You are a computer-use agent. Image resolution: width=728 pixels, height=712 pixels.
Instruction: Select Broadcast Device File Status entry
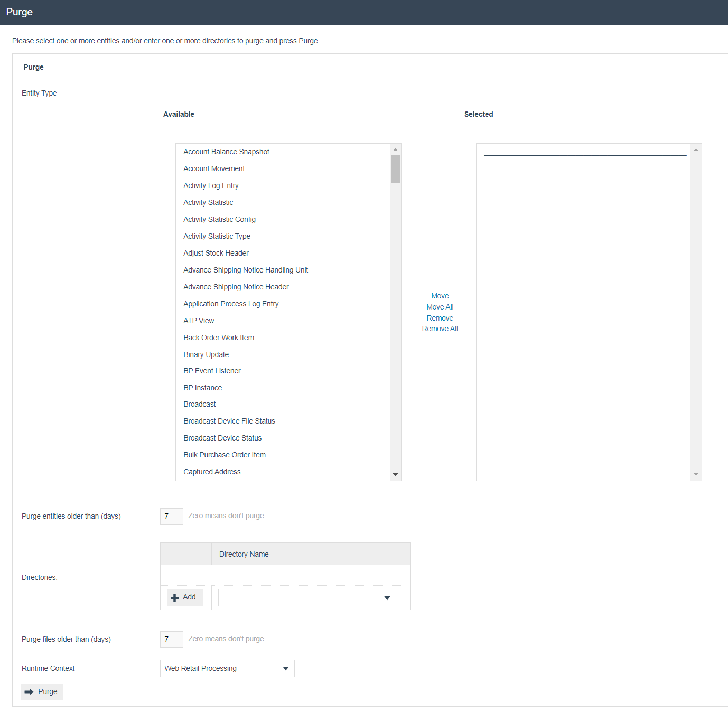[x=229, y=421]
